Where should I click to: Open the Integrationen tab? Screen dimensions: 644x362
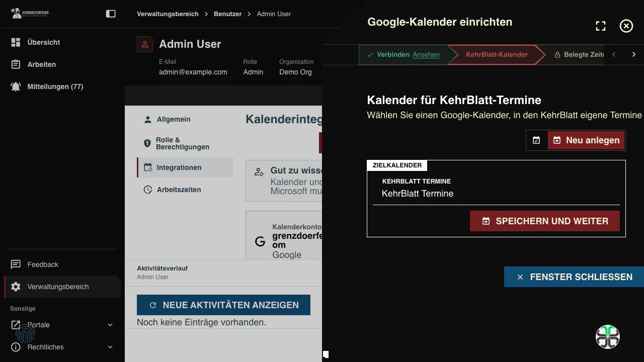185,167
